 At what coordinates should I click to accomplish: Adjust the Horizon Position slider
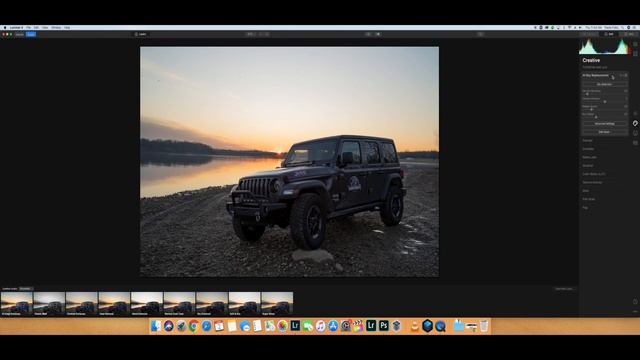(x=604, y=102)
